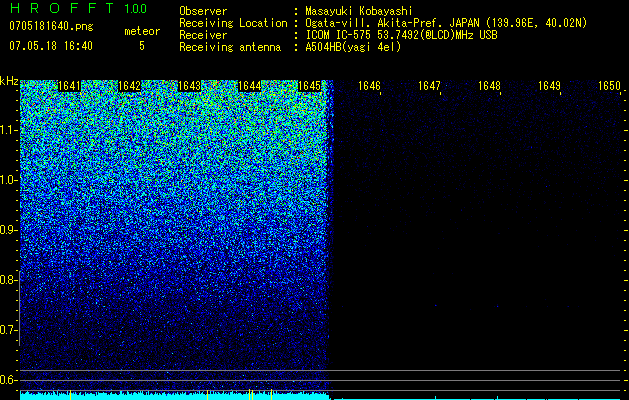
Task: Click the kHz axis unit label
Action: 9,81
